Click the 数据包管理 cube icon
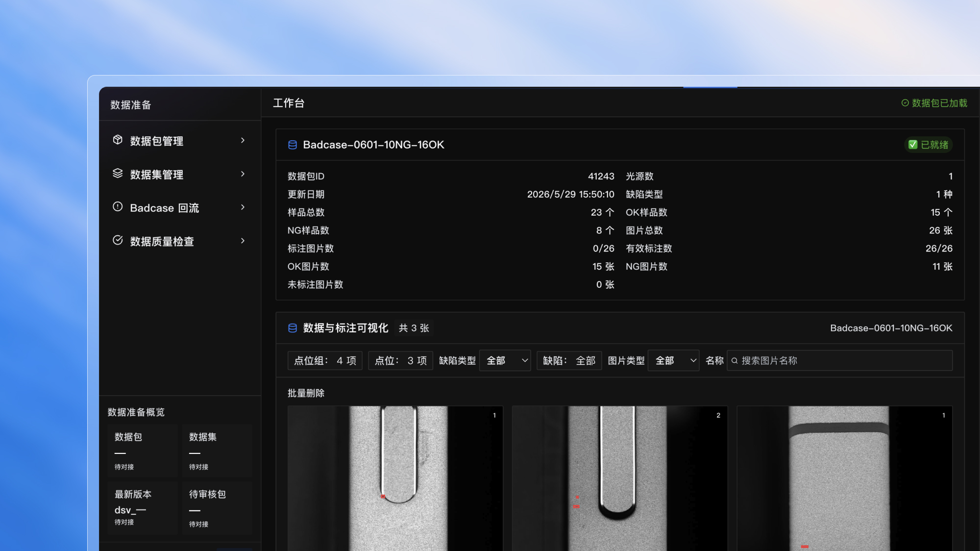Viewport: 980px width, 551px height. tap(118, 140)
